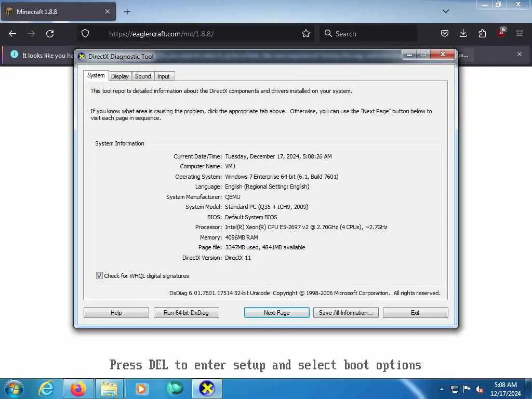Show hidden system tray icons arrow

pyautogui.click(x=442, y=389)
